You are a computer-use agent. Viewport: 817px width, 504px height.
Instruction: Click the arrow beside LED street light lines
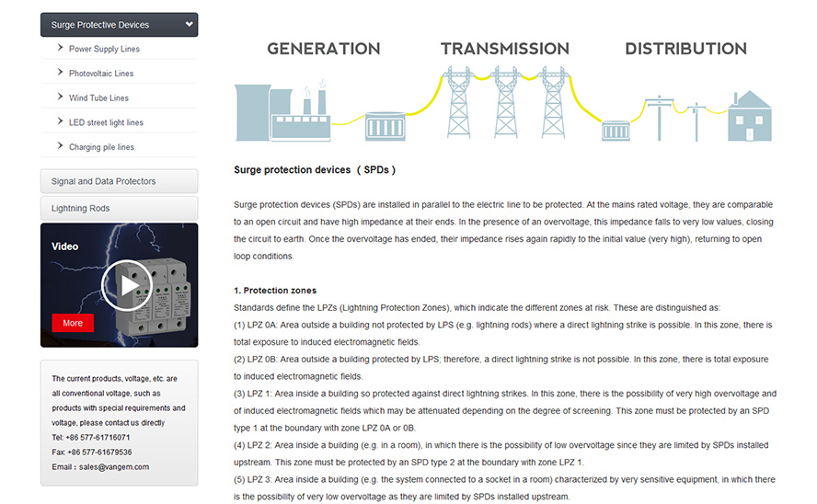pyautogui.click(x=60, y=121)
